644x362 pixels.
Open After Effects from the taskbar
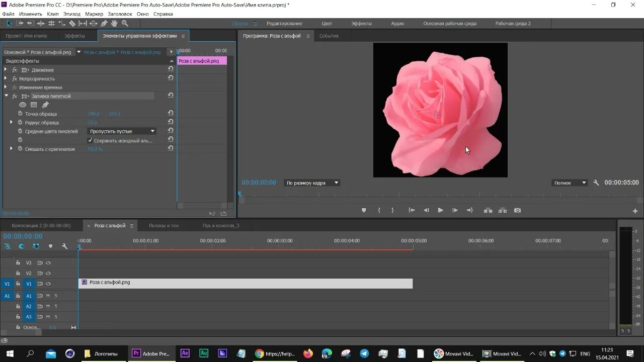click(x=185, y=353)
